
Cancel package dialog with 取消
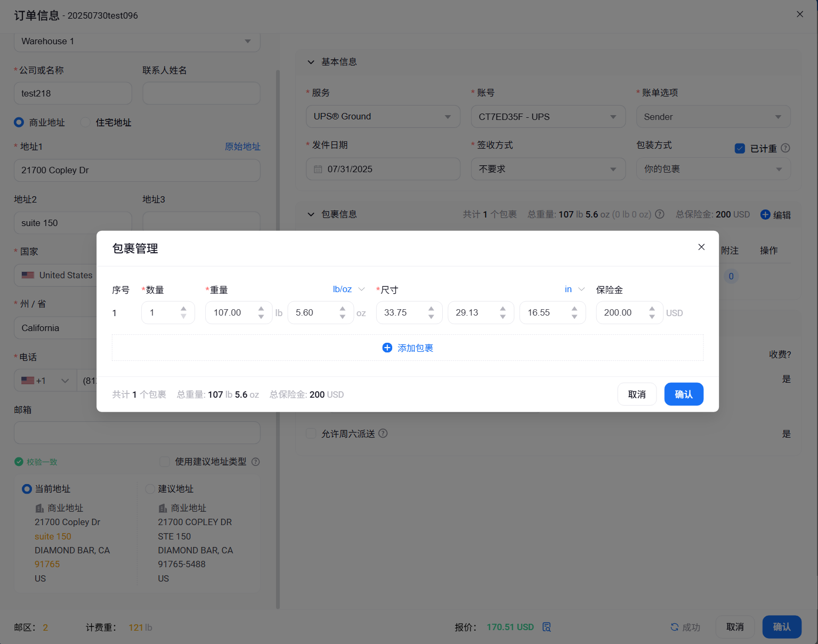click(x=637, y=394)
